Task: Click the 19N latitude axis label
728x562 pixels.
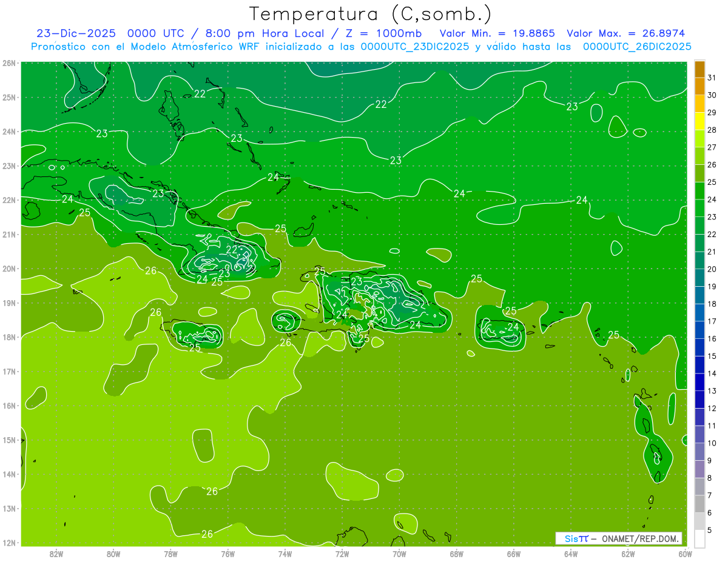Action: point(9,303)
